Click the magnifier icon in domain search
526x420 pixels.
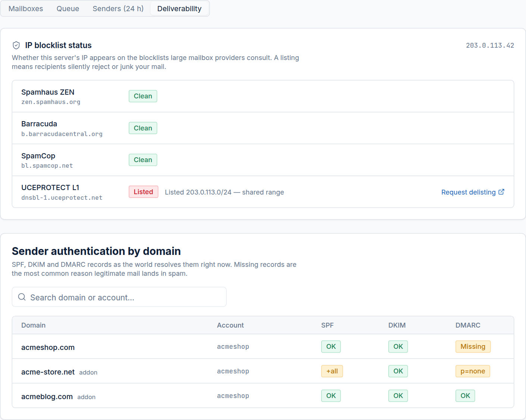click(22, 297)
